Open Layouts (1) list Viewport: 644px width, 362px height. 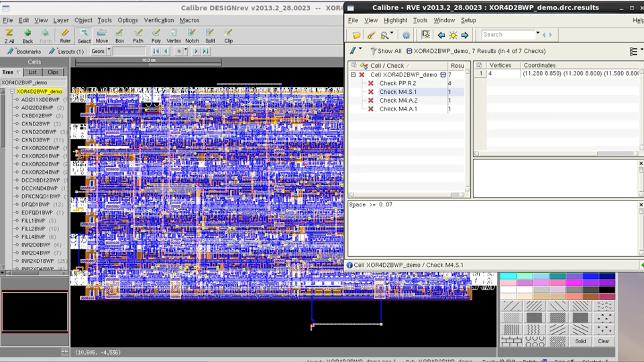click(x=66, y=52)
